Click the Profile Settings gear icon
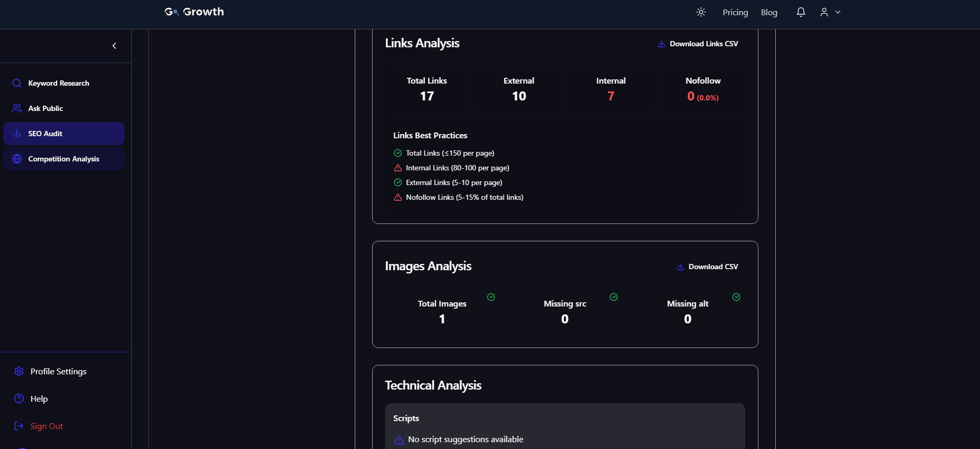980x449 pixels. (19, 371)
